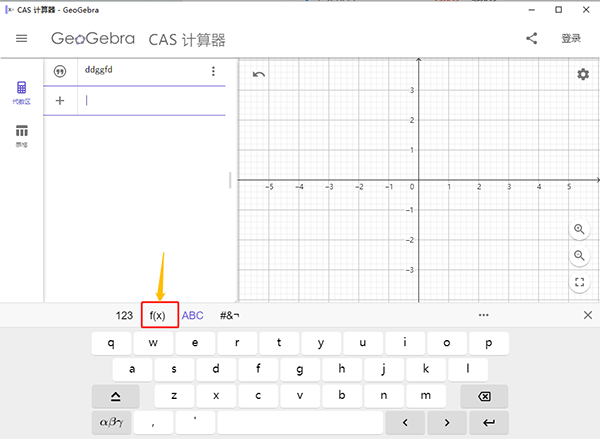Image resolution: width=600 pixels, height=439 pixels.
Task: Tap the space bar key
Action: pos(300,423)
